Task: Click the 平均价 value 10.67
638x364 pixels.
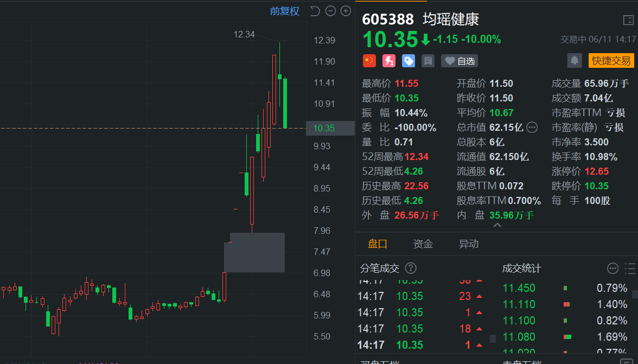Action: coord(501,113)
